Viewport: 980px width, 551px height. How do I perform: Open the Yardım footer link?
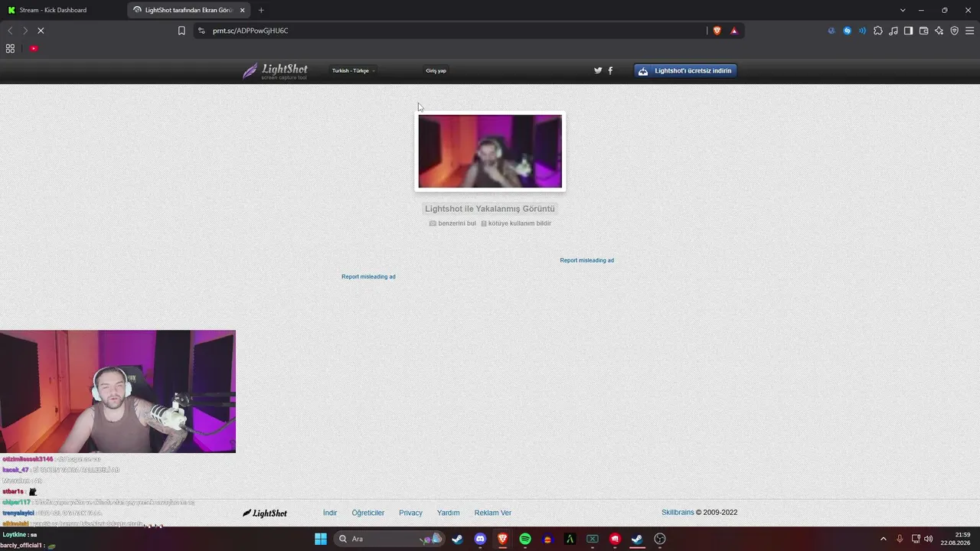(x=449, y=513)
